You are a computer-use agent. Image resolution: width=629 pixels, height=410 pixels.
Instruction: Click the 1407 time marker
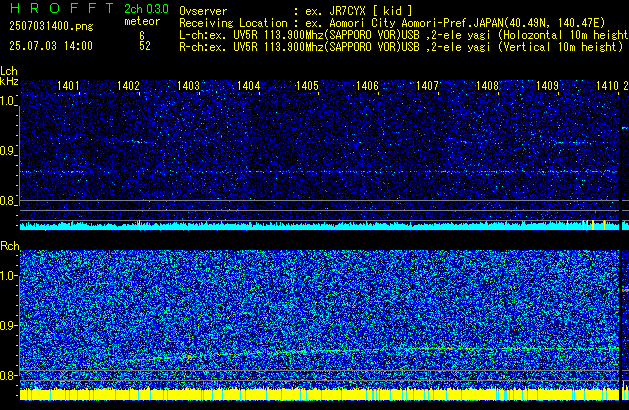point(427,86)
